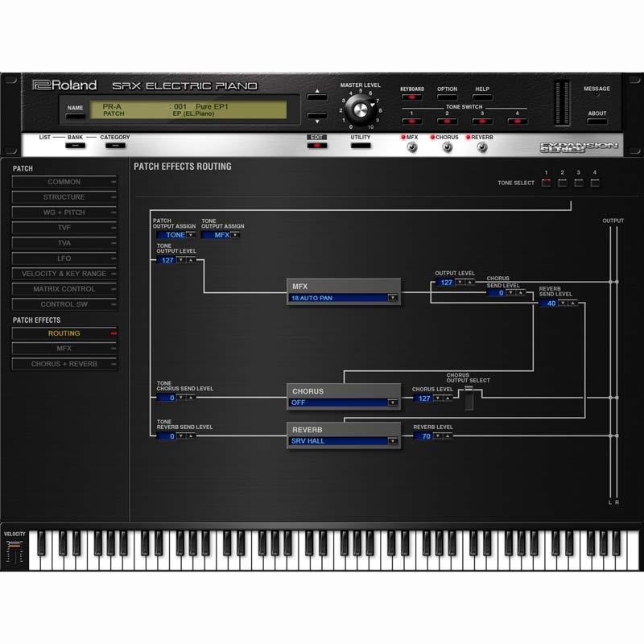Open the Chorus + Reverb page
The width and height of the screenshot is (644, 644).
point(64,364)
